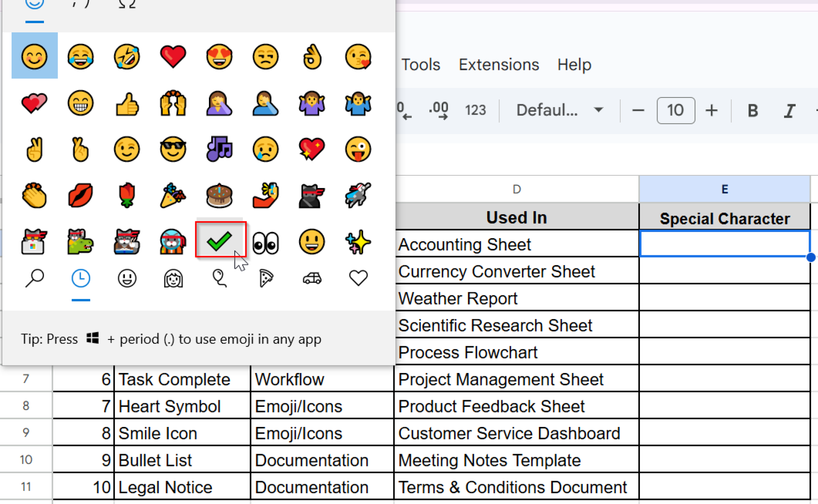Select the food category pizza icon
Screen dimensions: 818x504
[x=265, y=278]
